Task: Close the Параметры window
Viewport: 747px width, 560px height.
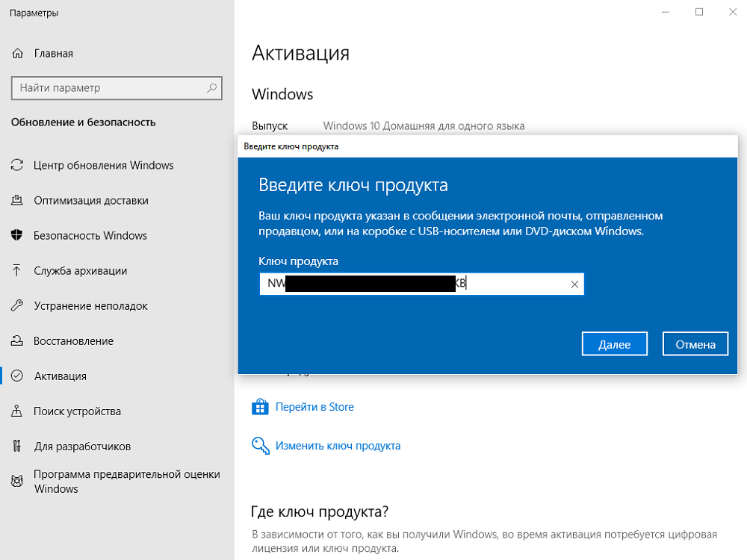Action: point(733,13)
